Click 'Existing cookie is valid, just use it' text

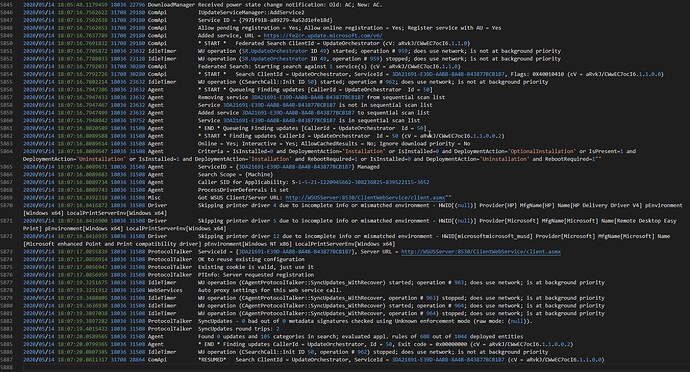256,267
